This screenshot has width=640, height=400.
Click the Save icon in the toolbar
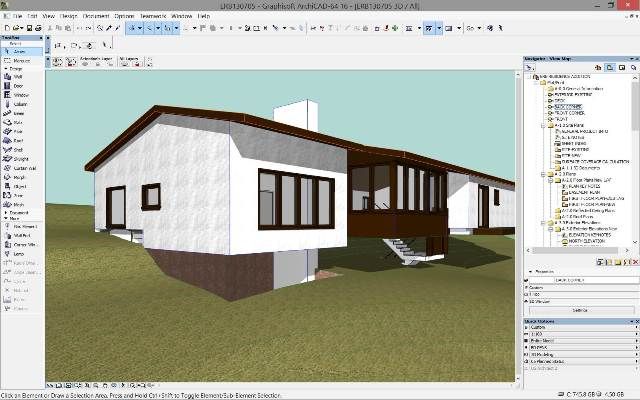coord(29,28)
